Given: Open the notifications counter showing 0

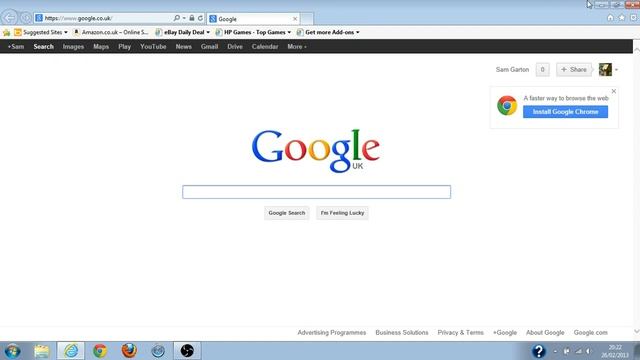Looking at the screenshot, I should click(x=542, y=70).
